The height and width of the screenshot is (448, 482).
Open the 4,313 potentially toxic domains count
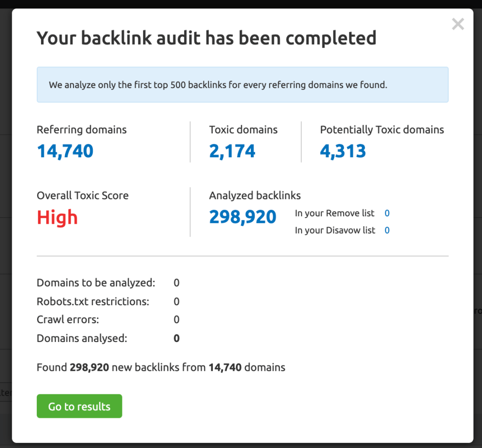pos(343,151)
